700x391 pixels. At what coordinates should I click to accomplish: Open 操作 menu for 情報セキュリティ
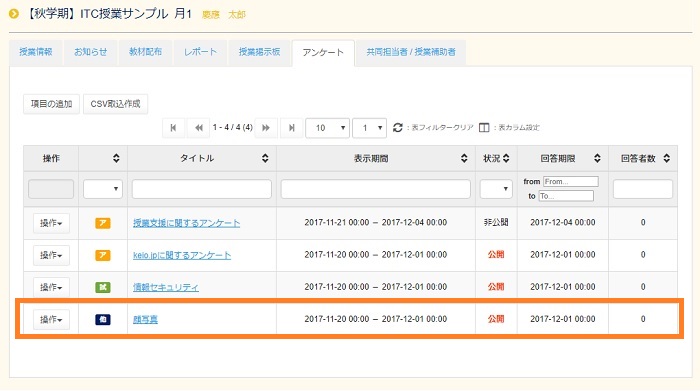51,287
